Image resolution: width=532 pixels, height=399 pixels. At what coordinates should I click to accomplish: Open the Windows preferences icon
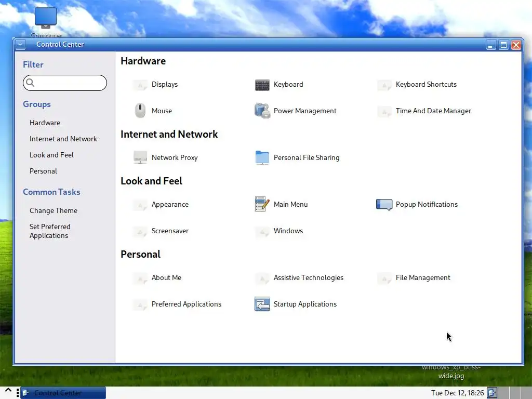point(262,231)
